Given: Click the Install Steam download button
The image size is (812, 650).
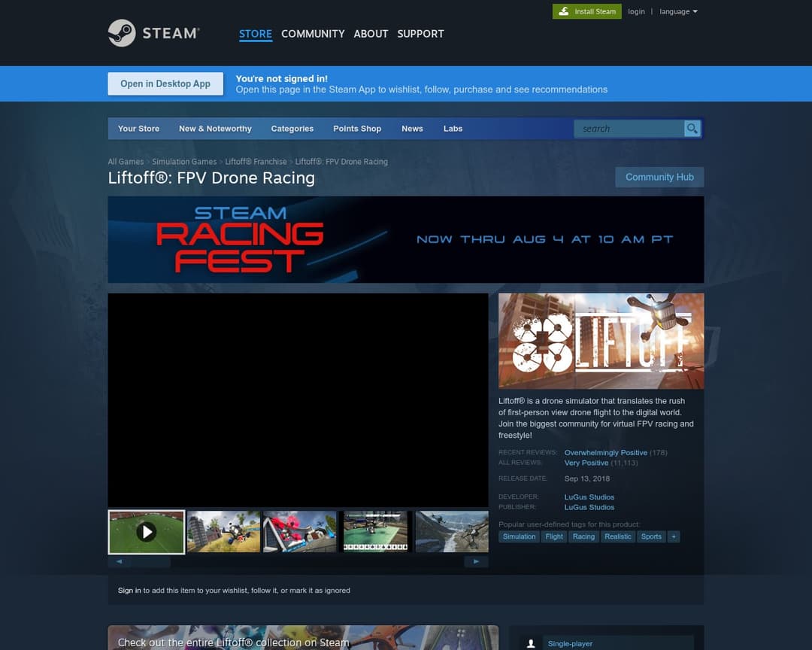Looking at the screenshot, I should [587, 11].
